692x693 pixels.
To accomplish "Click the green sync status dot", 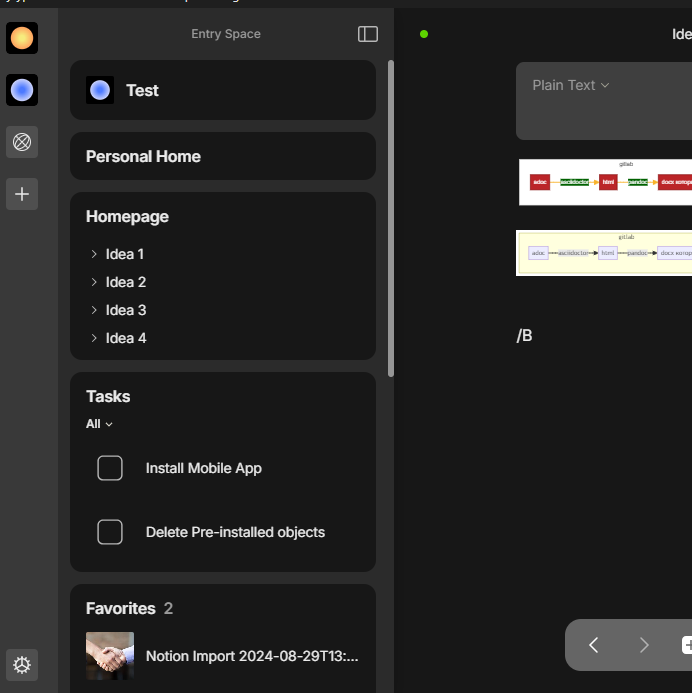I will pos(424,34).
